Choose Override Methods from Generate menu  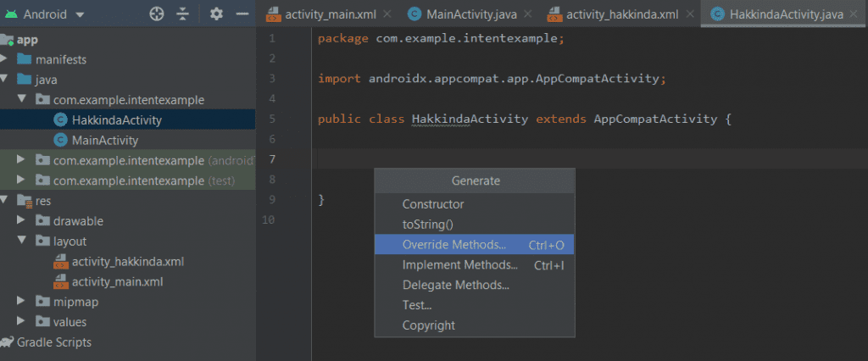(453, 245)
